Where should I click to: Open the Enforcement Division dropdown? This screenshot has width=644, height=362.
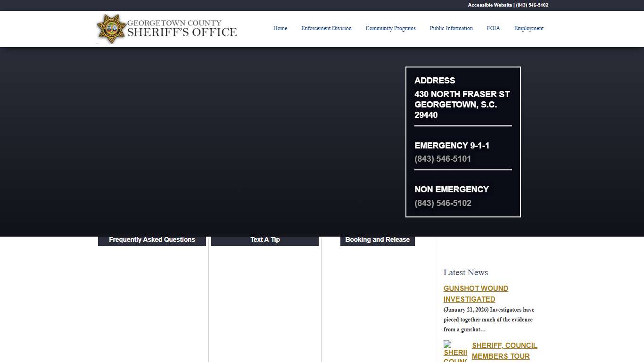326,28
